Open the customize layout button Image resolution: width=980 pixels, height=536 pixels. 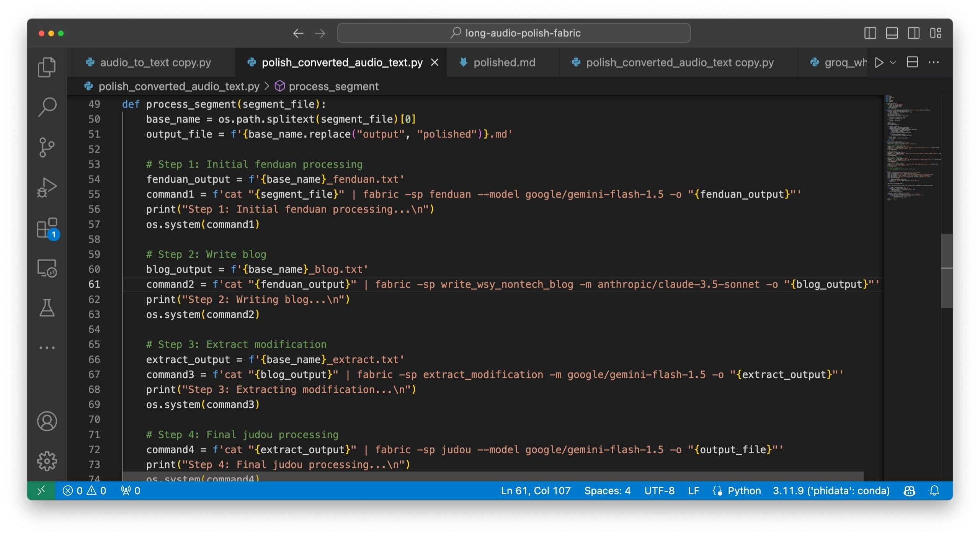[x=936, y=33]
